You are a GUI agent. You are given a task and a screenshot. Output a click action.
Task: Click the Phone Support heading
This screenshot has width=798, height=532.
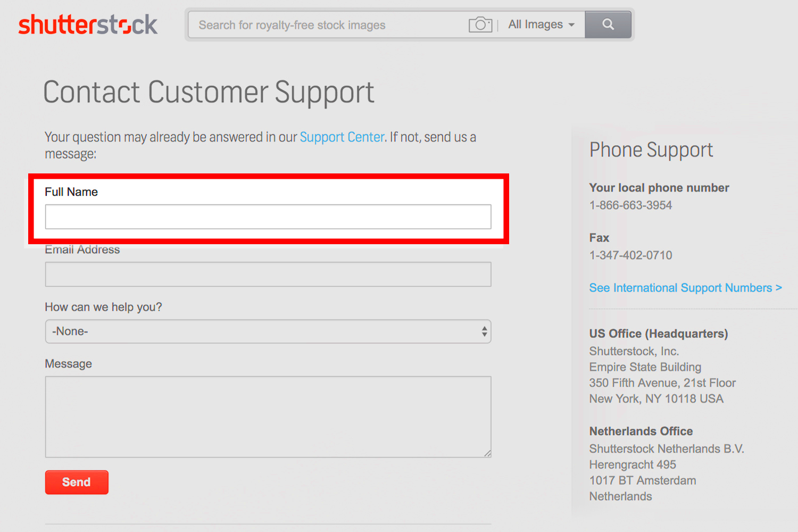(651, 149)
